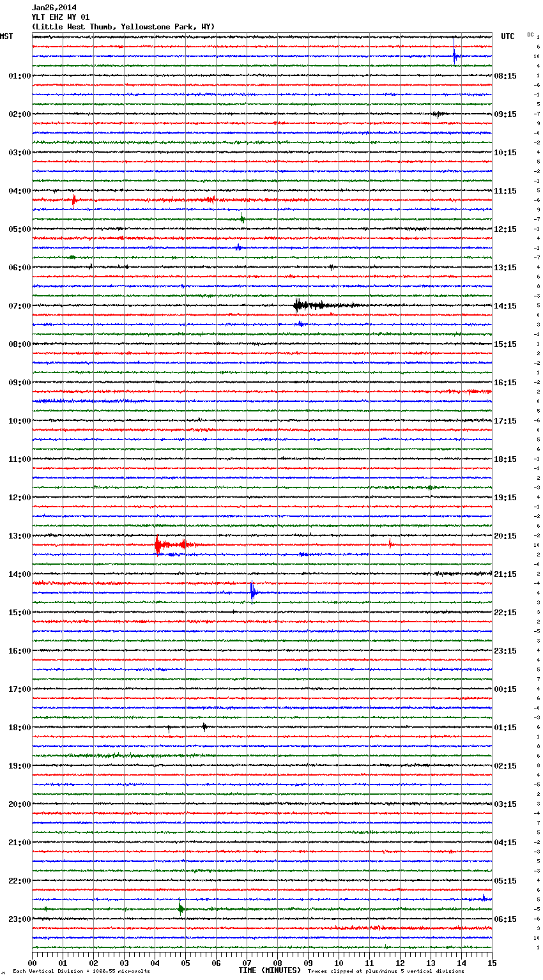Screen dimensions: 543x980
Task: Select the 01:00 MST time label
Action: 19,76
